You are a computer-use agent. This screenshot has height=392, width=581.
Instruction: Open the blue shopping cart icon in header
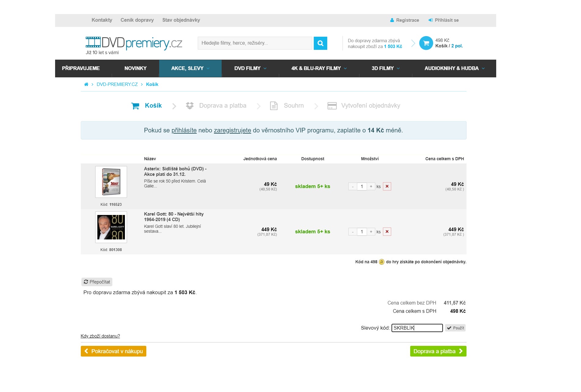(x=426, y=43)
